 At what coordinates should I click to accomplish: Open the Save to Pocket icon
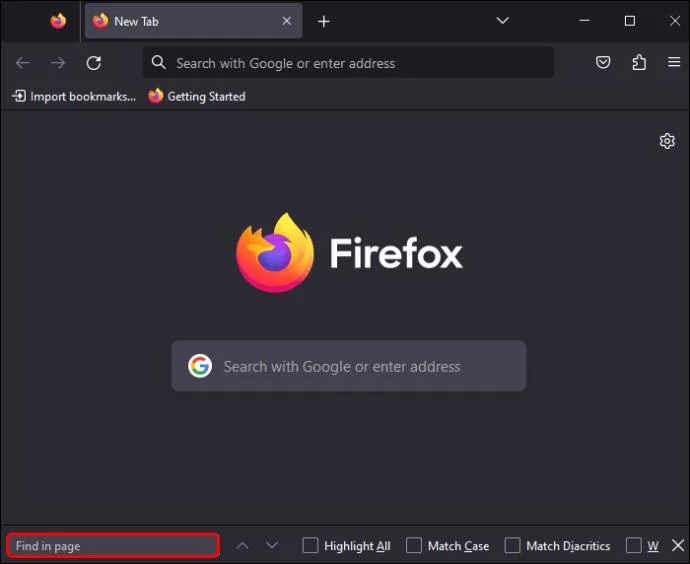coord(603,63)
